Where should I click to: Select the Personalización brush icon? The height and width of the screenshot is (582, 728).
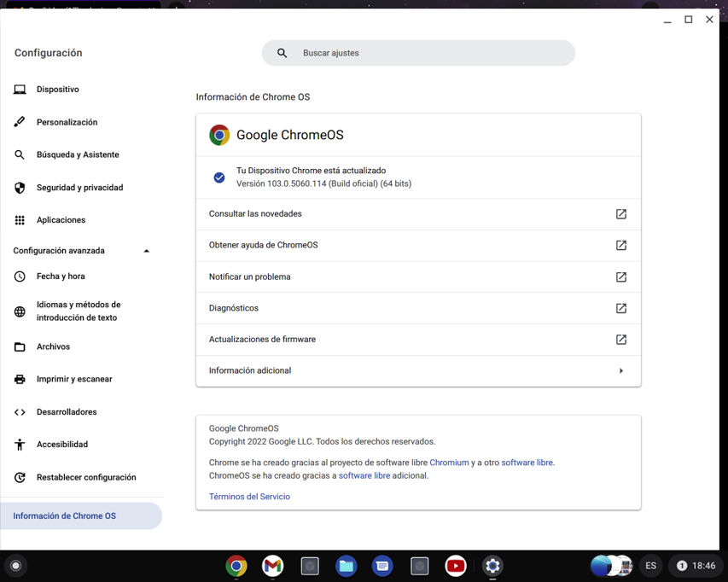pyautogui.click(x=20, y=122)
